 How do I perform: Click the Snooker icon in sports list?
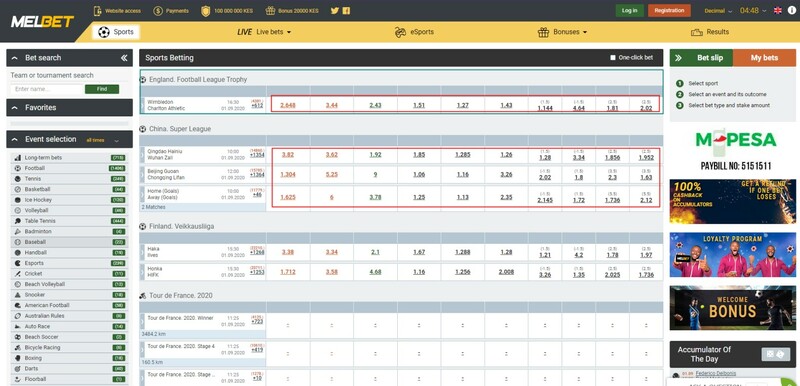pyautogui.click(x=18, y=295)
